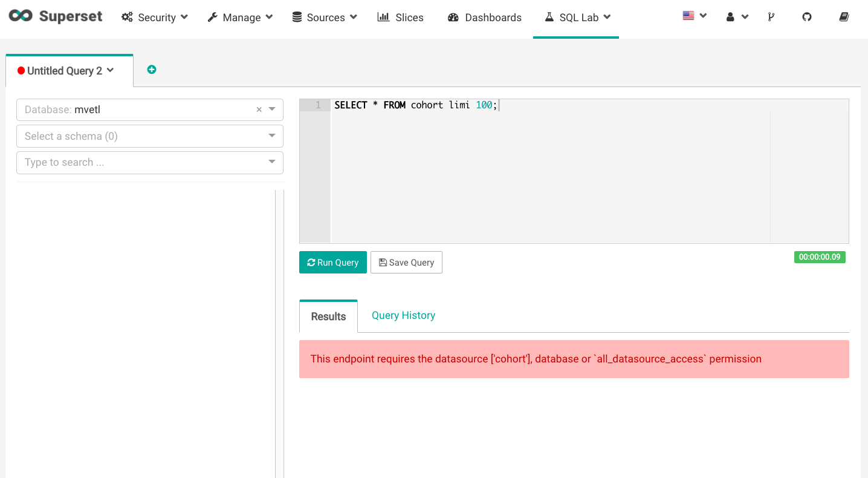The height and width of the screenshot is (478, 868).
Task: Open the documentation book icon
Action: (x=844, y=17)
